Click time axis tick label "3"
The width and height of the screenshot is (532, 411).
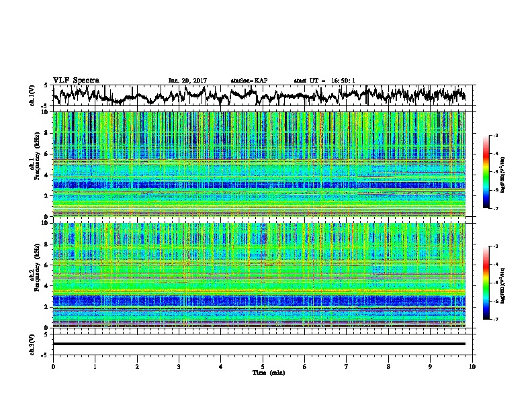(x=179, y=367)
